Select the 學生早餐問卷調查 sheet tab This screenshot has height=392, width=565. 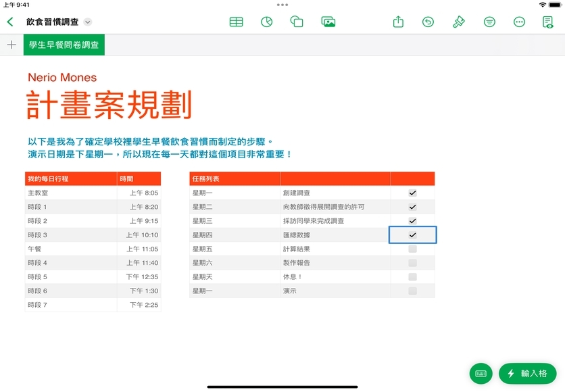tap(64, 45)
